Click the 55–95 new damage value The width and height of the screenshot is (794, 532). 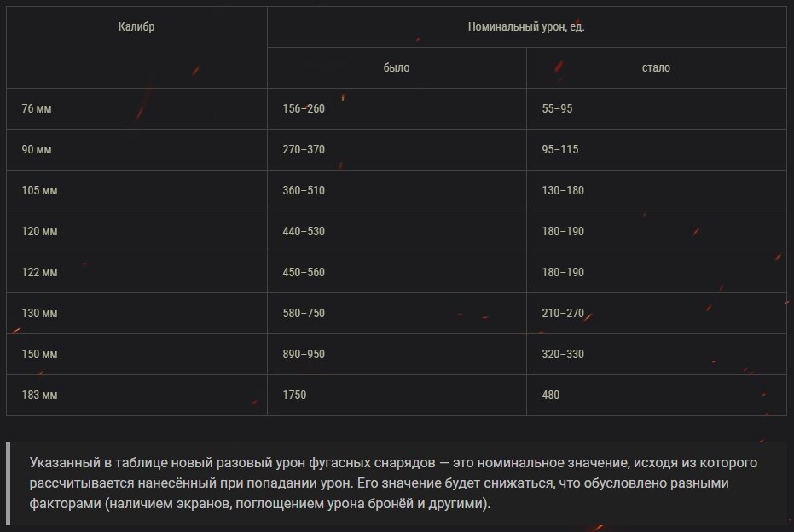click(557, 108)
